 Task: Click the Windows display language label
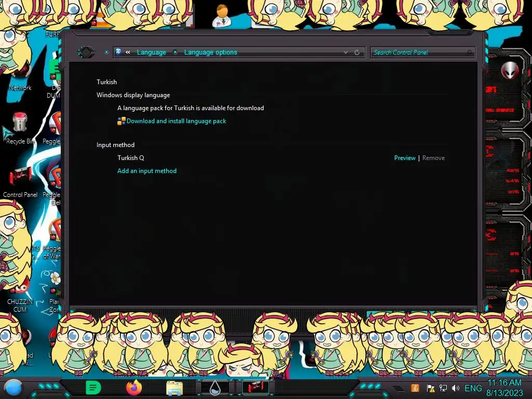133,95
